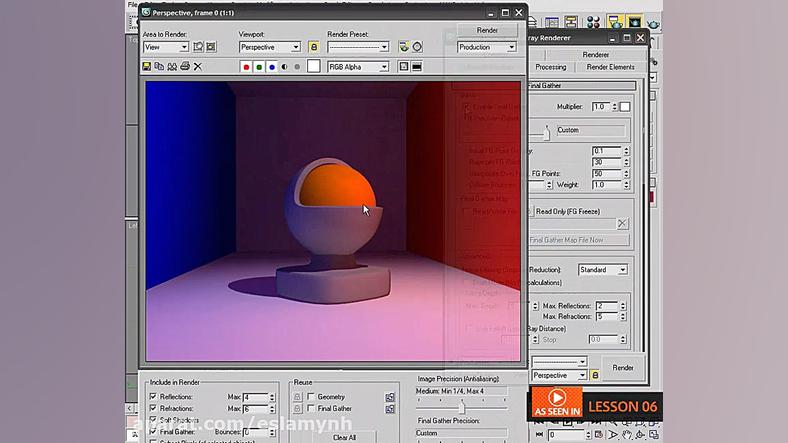Check the Read Only (FG Freeze) checkbox

click(x=529, y=211)
